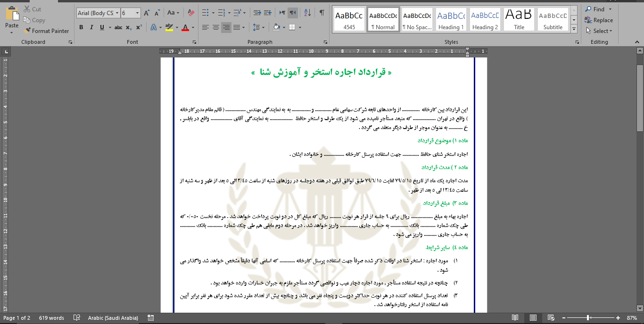Expand the Styles gallery with the More arrow

(574, 29)
